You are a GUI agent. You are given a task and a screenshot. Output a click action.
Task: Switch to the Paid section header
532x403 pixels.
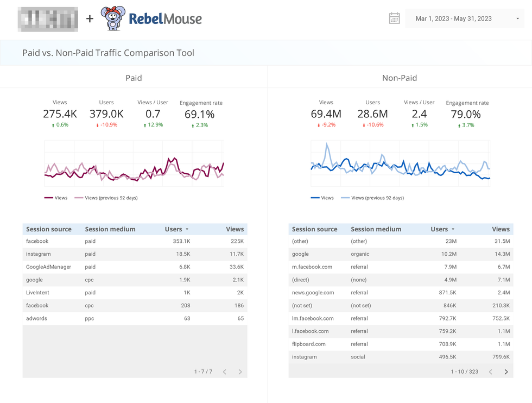point(134,78)
